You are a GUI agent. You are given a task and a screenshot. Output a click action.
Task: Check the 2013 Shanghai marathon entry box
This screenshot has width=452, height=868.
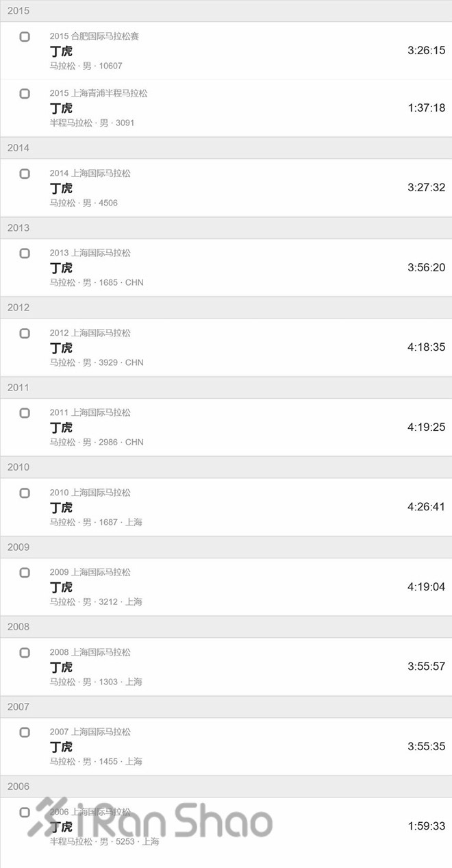25,253
